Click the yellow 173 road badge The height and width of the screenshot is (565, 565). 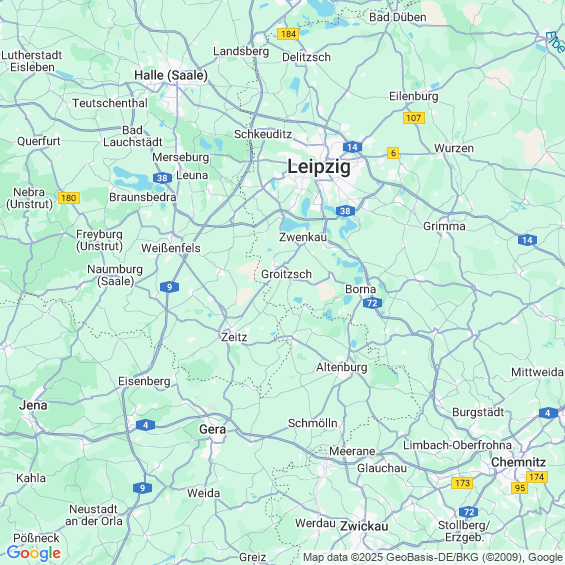pyautogui.click(x=462, y=483)
